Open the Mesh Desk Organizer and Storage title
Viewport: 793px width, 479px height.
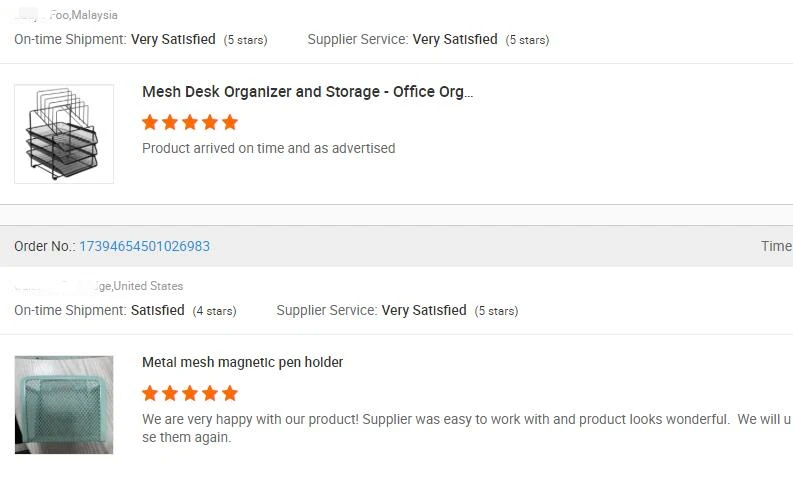[x=307, y=92]
